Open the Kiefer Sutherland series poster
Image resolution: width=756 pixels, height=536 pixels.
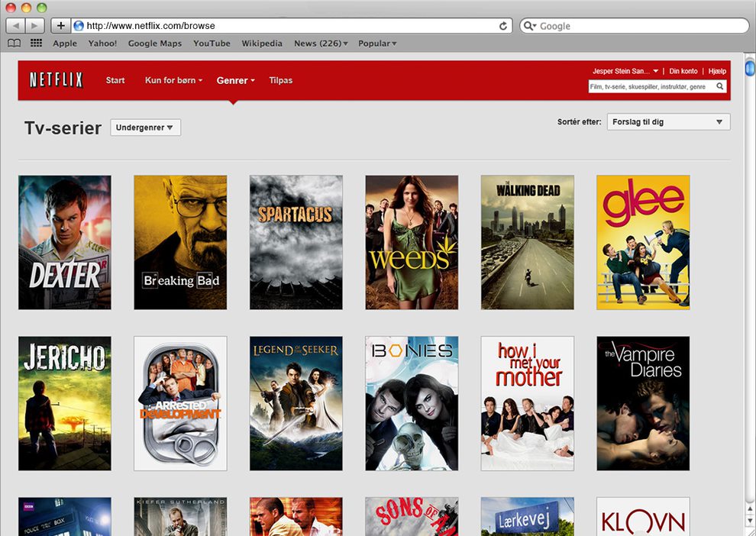point(180,517)
